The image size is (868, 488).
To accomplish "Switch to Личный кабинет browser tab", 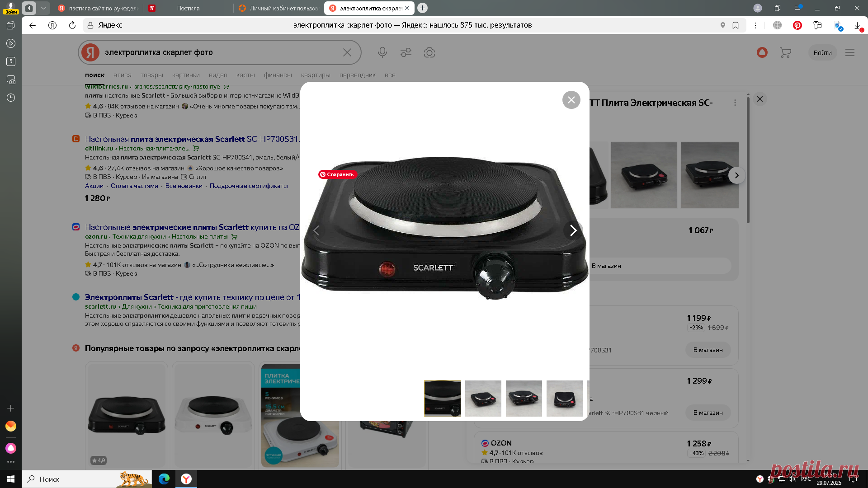I will (x=278, y=8).
